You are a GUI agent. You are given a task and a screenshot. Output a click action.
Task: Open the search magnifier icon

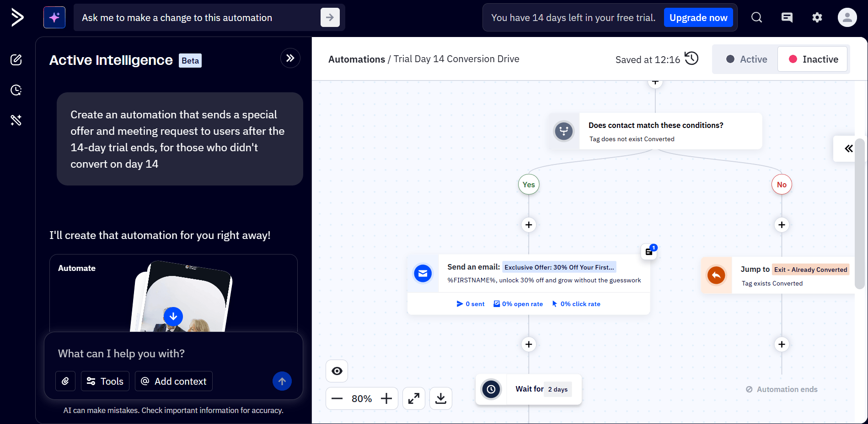coord(757,17)
